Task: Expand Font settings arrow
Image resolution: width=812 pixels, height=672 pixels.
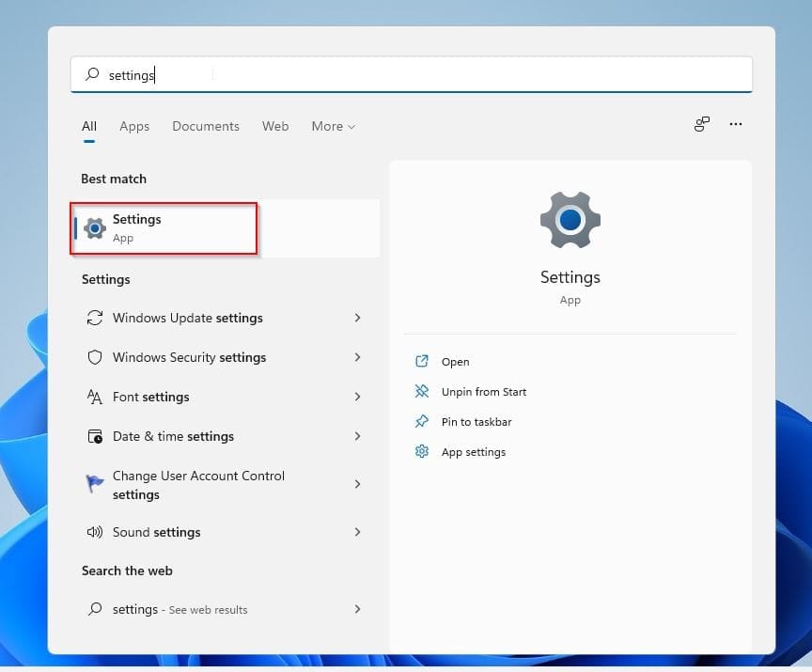Action: tap(357, 397)
